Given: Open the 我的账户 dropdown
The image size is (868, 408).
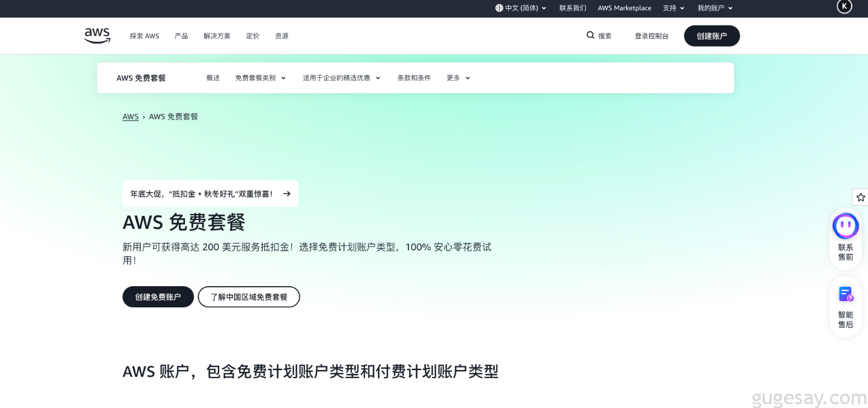Looking at the screenshot, I should [x=715, y=8].
